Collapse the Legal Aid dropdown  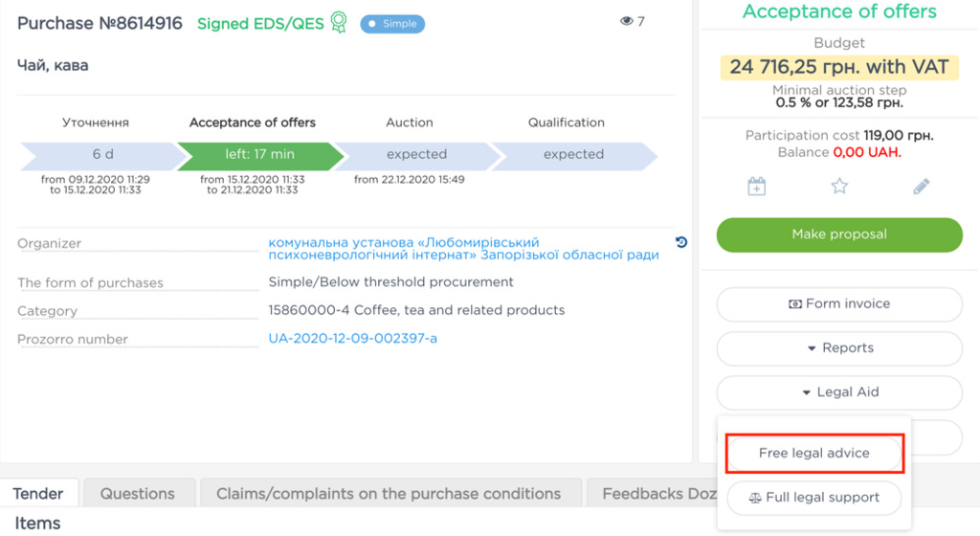click(x=839, y=391)
